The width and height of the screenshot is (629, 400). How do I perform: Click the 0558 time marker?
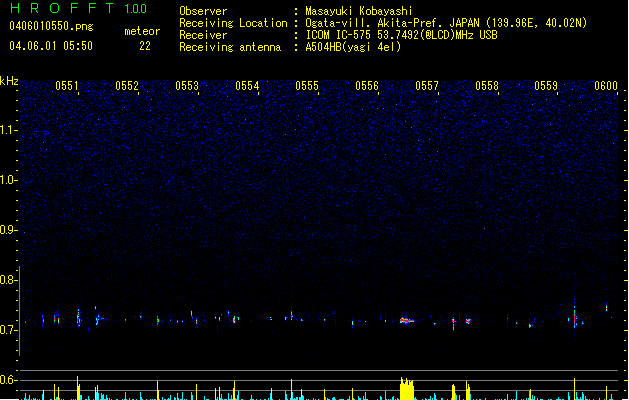(x=487, y=86)
